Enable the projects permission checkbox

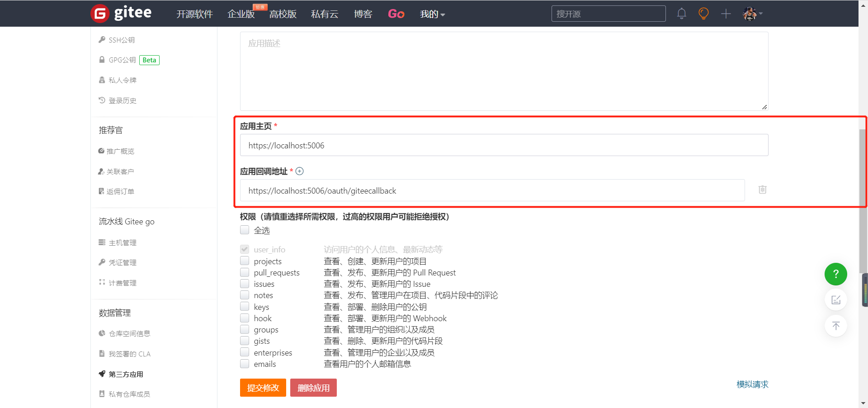(245, 261)
